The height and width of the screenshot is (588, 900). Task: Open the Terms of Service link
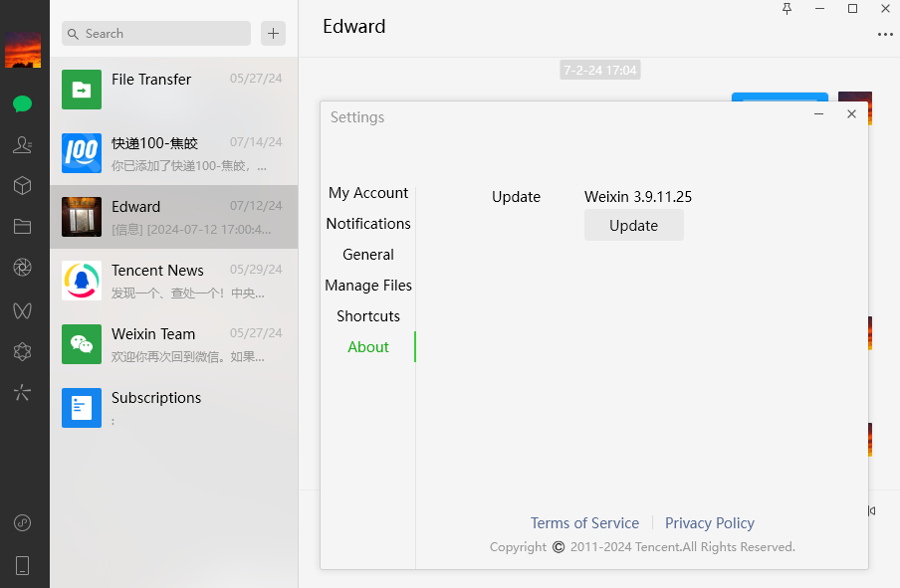coord(584,523)
